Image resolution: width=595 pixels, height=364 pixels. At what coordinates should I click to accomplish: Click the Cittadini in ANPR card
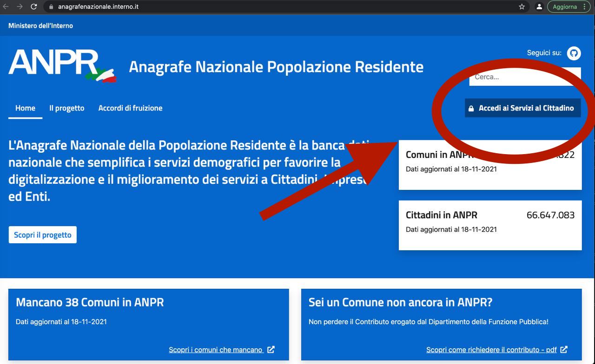pyautogui.click(x=490, y=225)
